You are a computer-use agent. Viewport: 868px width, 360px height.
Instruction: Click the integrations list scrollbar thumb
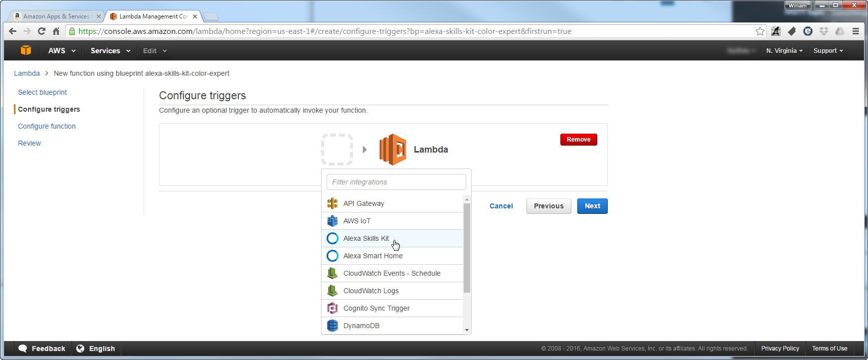coord(467,248)
